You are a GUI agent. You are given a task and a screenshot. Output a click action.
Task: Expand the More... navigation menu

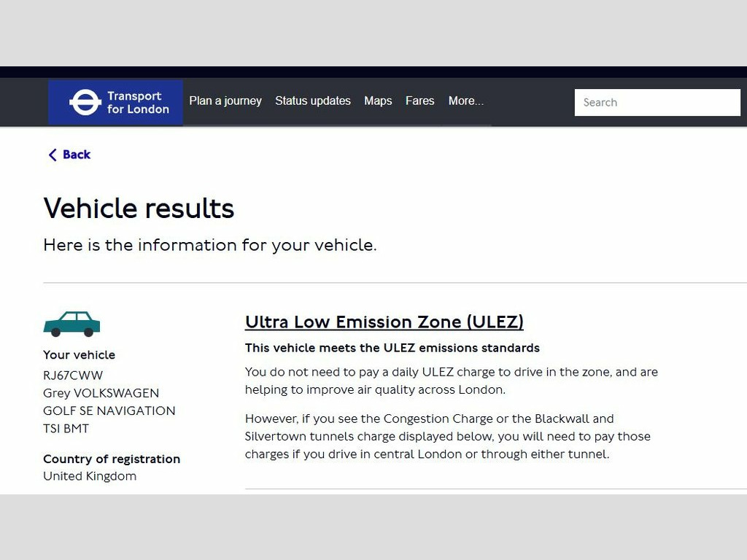point(465,101)
